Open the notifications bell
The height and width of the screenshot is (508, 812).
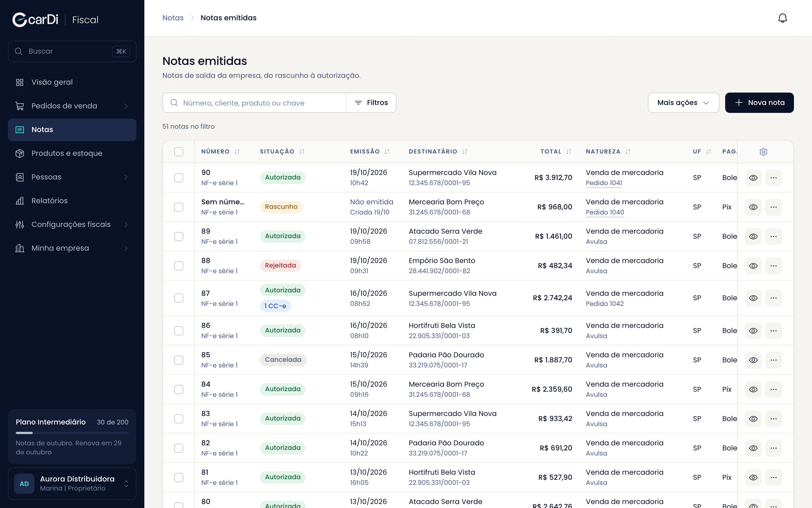coord(782,18)
